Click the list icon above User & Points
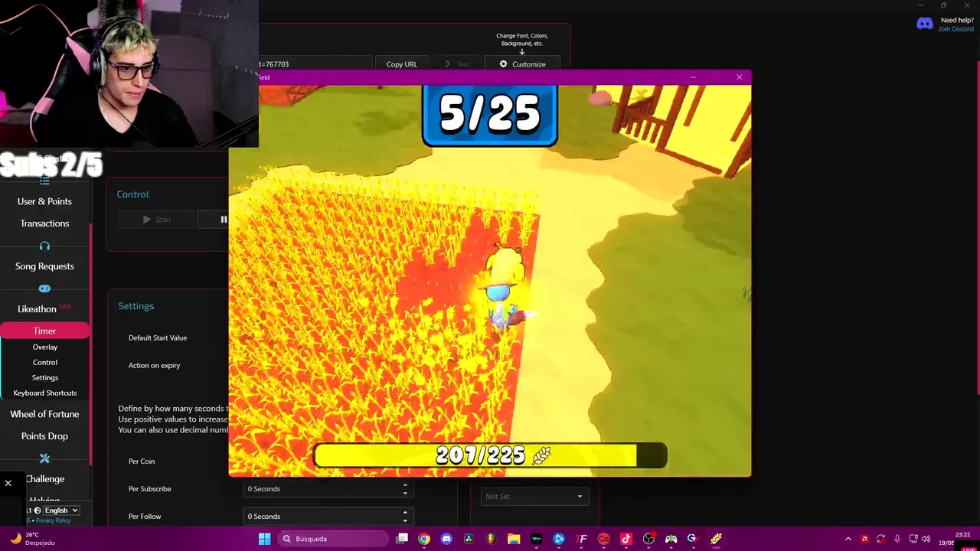Screen dimensions: 980x551 [44, 181]
